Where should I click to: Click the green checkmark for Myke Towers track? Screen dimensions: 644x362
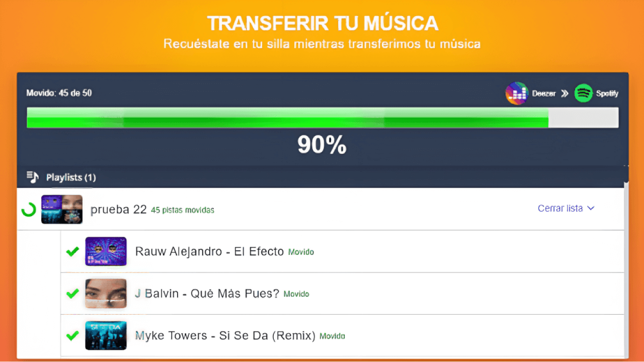[72, 335]
